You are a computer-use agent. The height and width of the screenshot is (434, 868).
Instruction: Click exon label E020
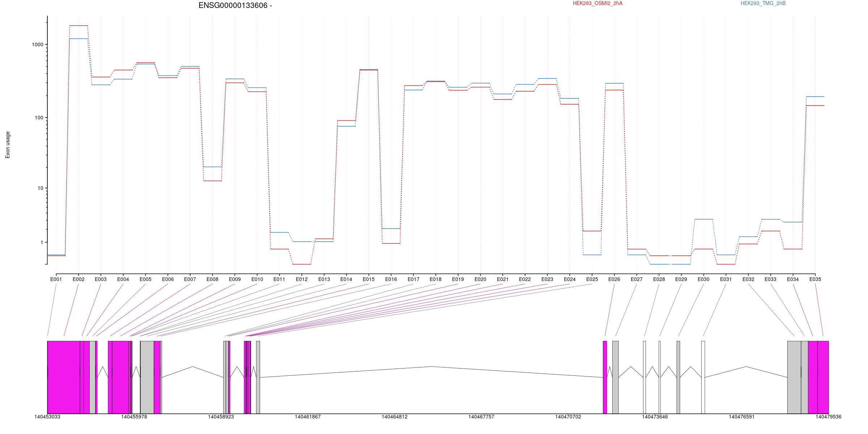tap(480, 279)
